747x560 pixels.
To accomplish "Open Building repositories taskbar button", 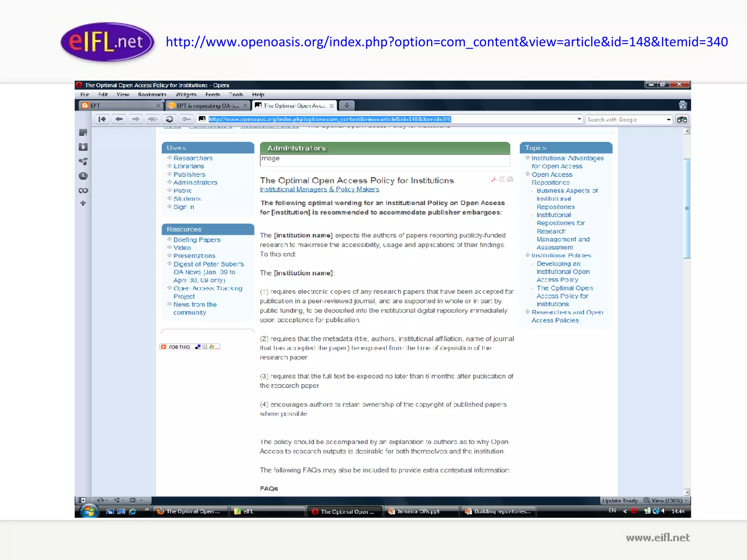I will pyautogui.click(x=498, y=512).
